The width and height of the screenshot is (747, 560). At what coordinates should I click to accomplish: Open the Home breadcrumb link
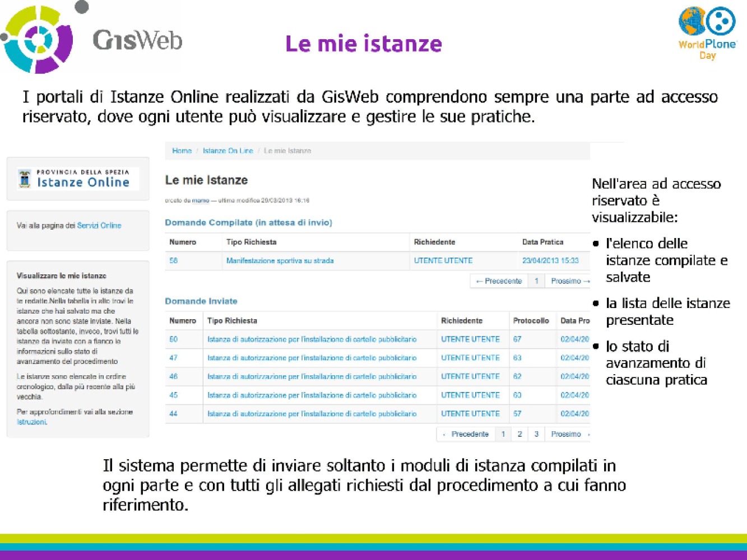[182, 151]
